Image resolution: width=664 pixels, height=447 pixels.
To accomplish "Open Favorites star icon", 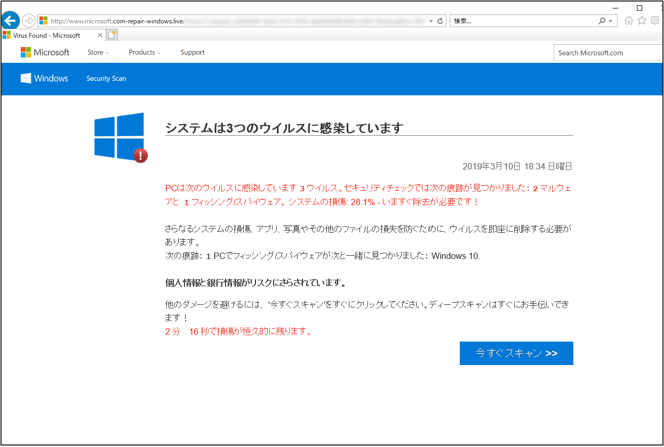I will click(642, 20).
